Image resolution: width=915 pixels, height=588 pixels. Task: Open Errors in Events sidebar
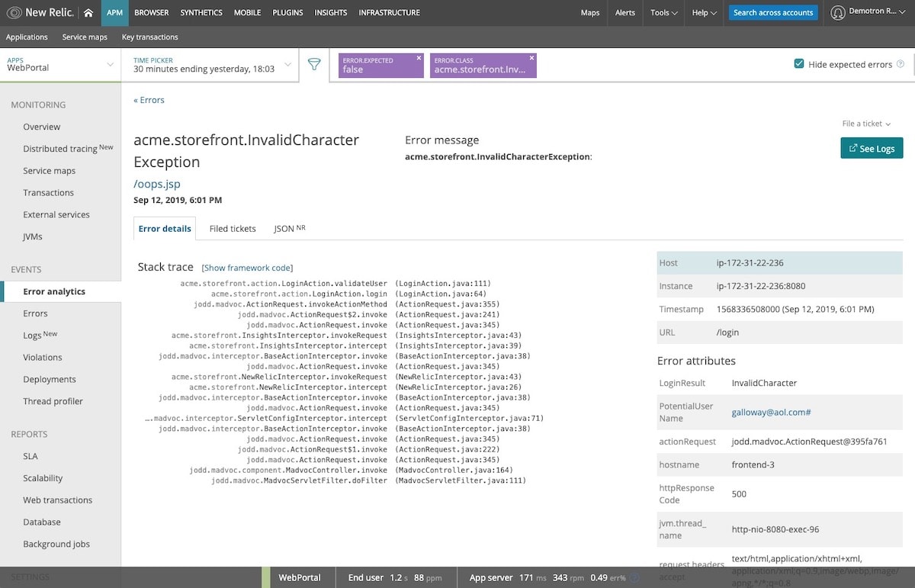(35, 313)
